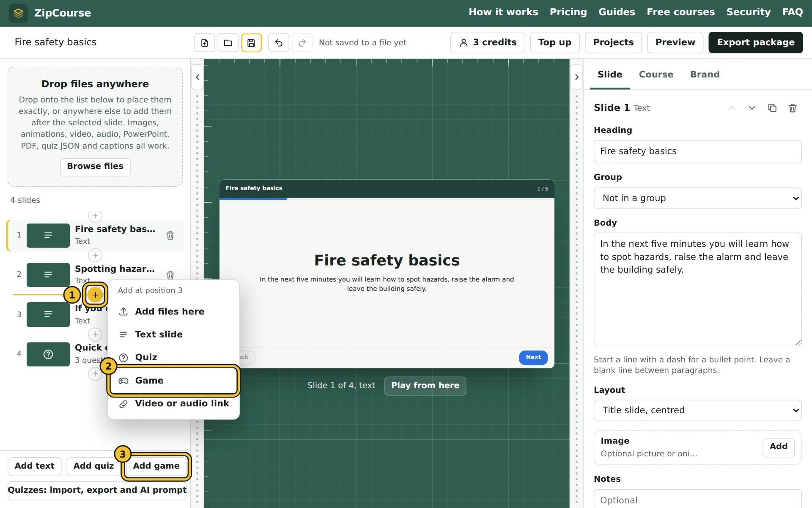Click the plus above slide 1
The height and width of the screenshot is (508, 812).
95,216
